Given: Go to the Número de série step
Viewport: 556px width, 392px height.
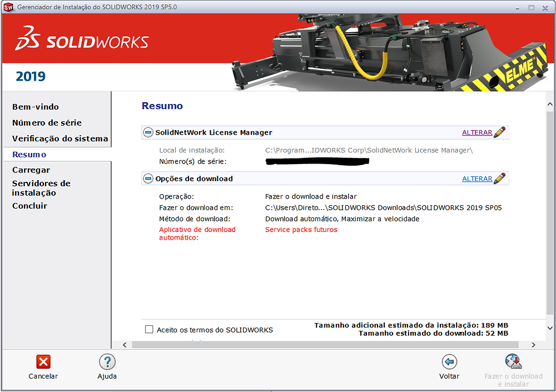Looking at the screenshot, I should coord(47,123).
